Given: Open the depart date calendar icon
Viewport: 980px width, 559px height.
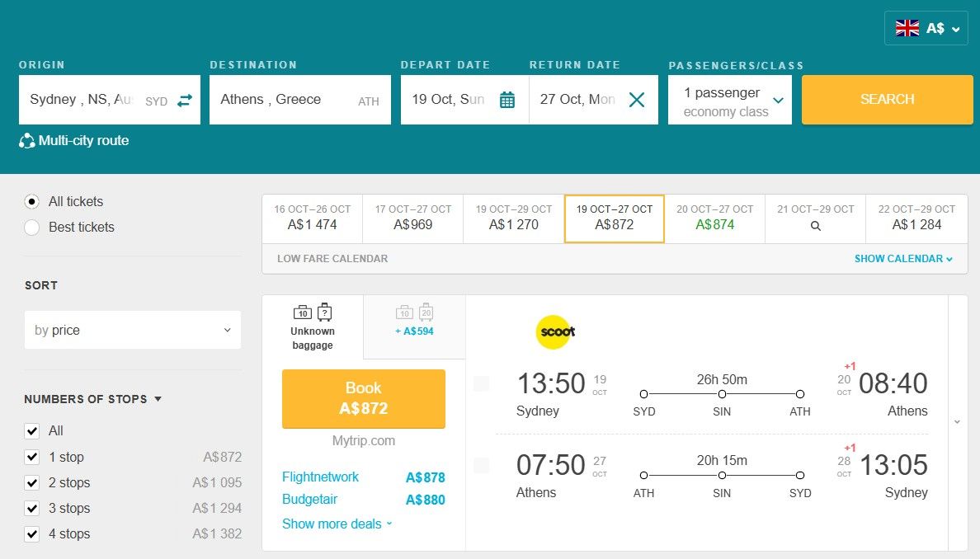Looking at the screenshot, I should coord(506,100).
